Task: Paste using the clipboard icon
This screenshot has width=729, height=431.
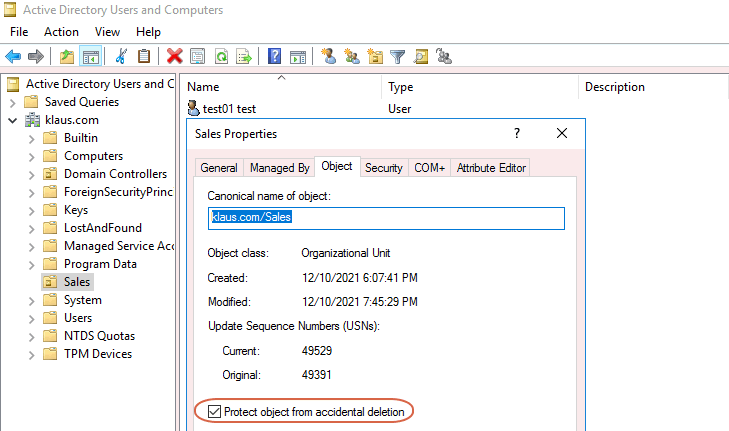Action: (x=144, y=57)
